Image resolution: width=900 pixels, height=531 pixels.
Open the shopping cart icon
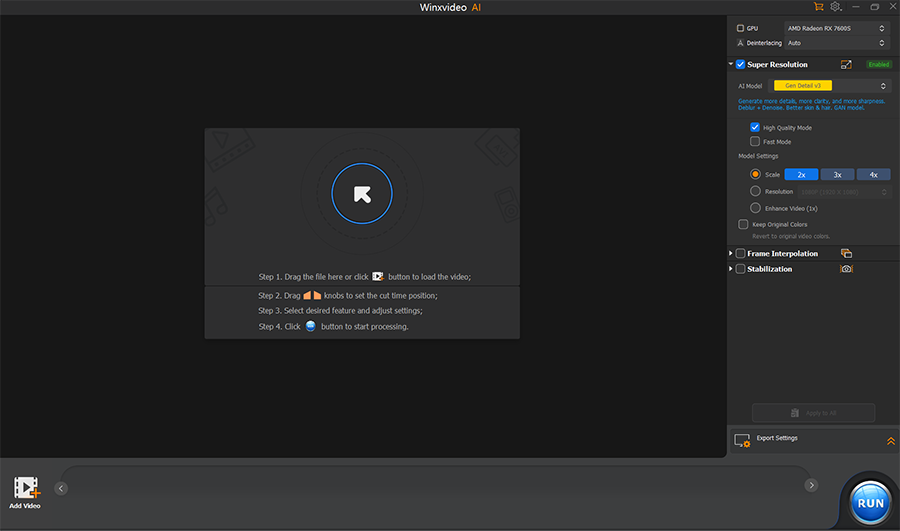coord(818,7)
